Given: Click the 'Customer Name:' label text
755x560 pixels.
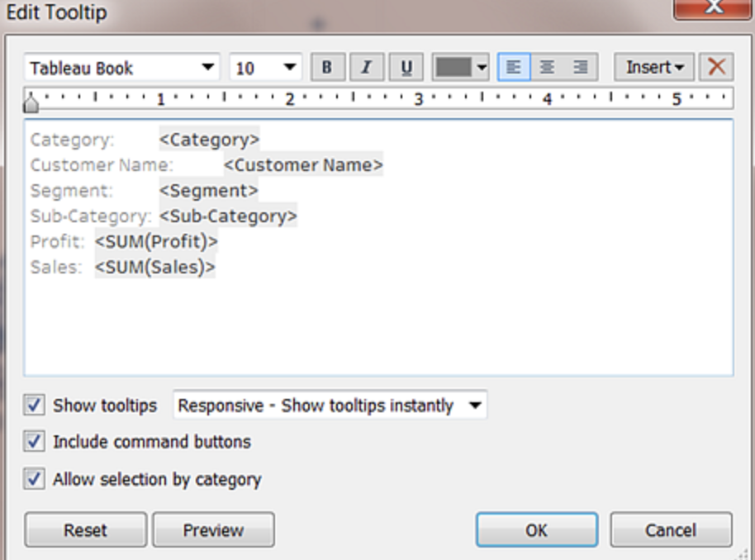Looking at the screenshot, I should pos(102,165).
